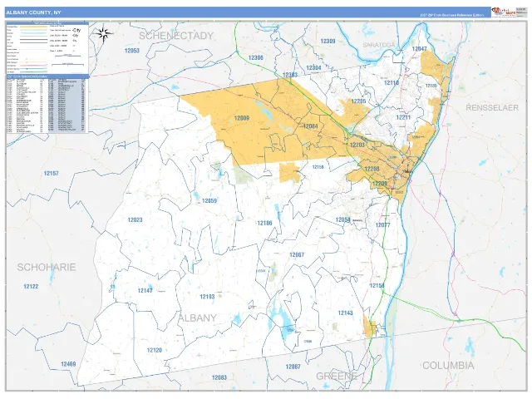The height and width of the screenshot is (399, 532).
Task: Click the compass rose on the map
Action: 103,33
